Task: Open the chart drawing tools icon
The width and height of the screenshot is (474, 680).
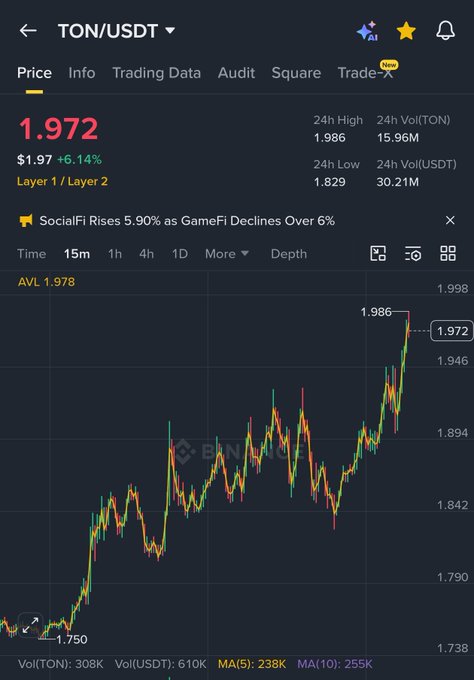Action: click(378, 253)
